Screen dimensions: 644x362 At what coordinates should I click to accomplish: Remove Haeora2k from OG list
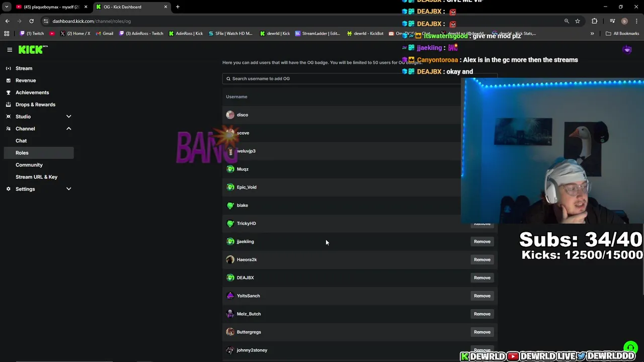(x=482, y=259)
